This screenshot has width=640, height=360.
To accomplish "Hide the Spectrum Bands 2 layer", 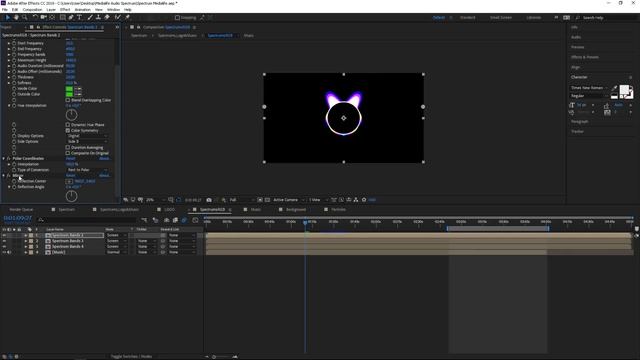I will pos(4,236).
